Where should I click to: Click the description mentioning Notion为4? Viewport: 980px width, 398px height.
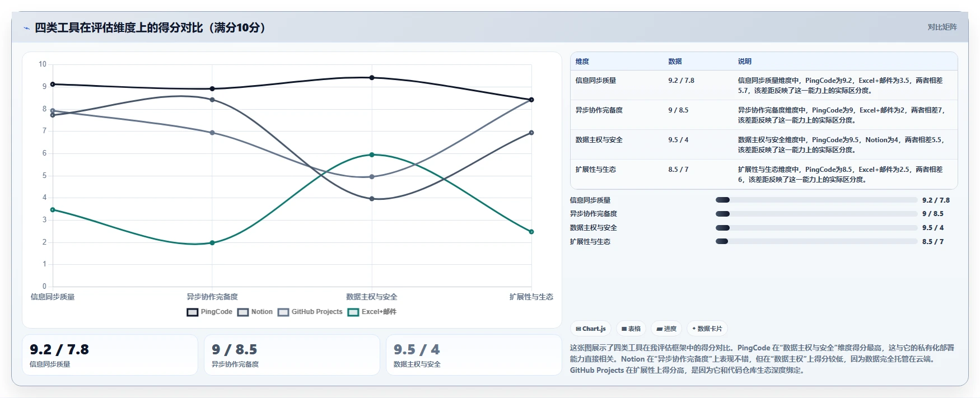click(841, 145)
